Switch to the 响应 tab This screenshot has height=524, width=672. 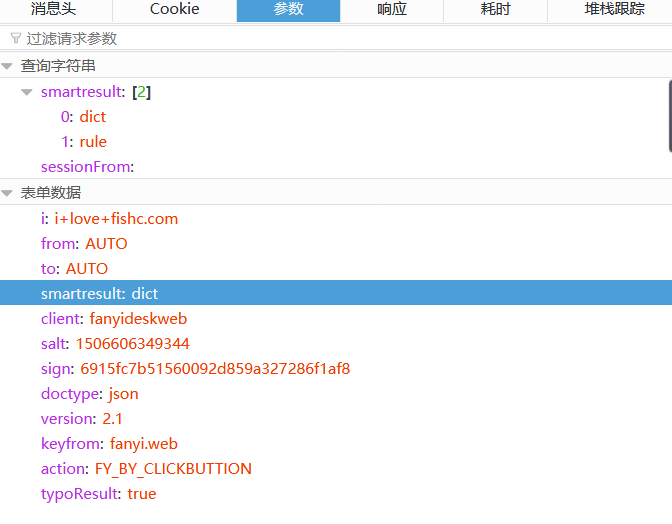tap(391, 9)
